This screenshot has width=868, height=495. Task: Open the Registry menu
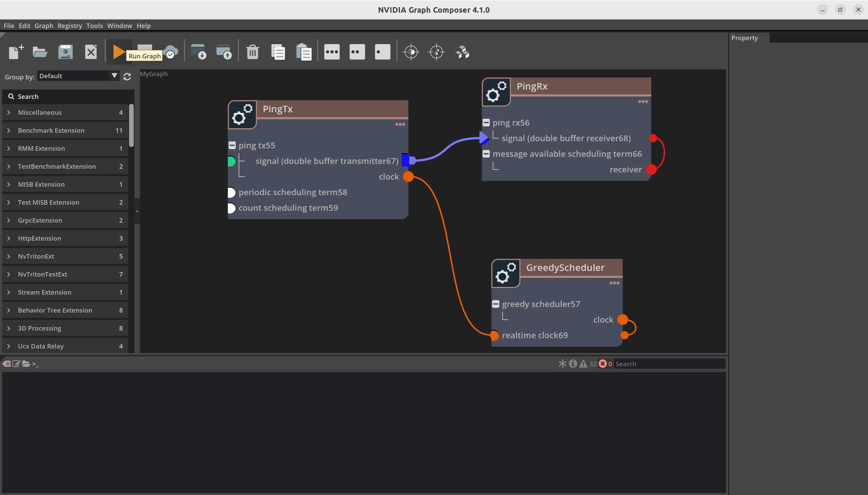pos(70,25)
